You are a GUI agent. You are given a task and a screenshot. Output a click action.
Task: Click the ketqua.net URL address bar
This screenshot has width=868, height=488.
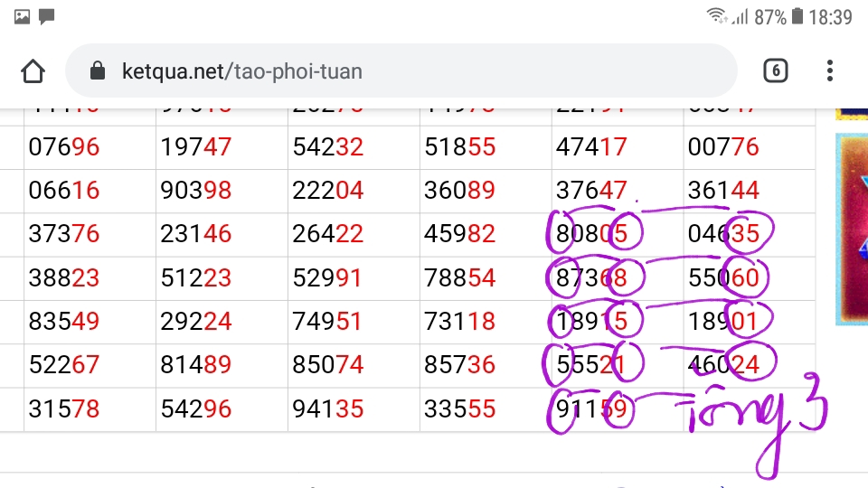[x=401, y=70]
